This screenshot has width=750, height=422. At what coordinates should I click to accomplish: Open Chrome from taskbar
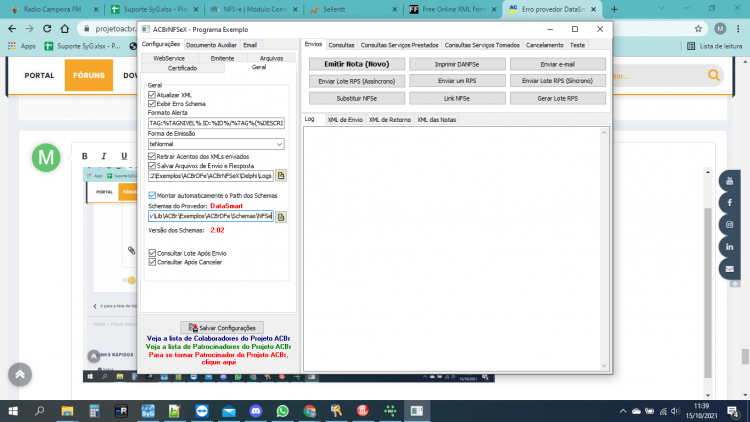(x=310, y=411)
